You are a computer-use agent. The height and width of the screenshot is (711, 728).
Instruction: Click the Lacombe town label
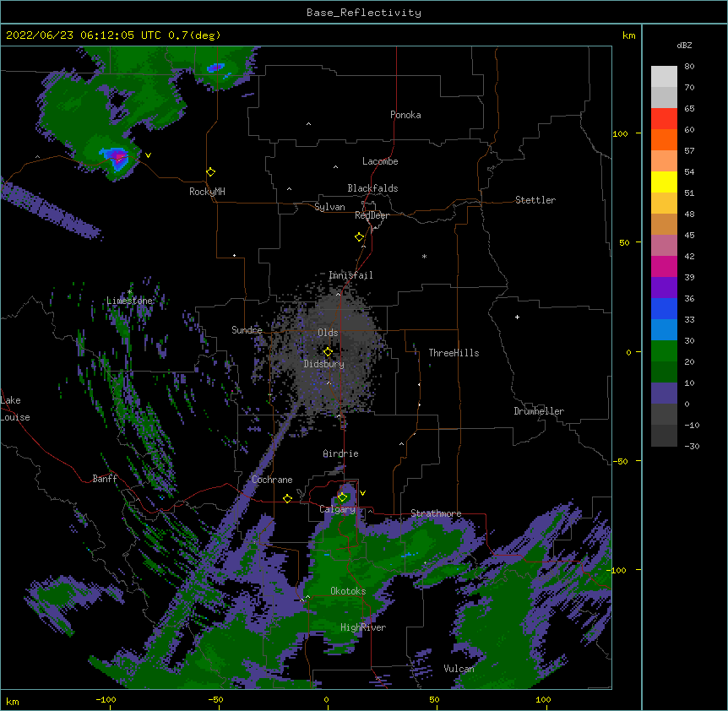380,161
